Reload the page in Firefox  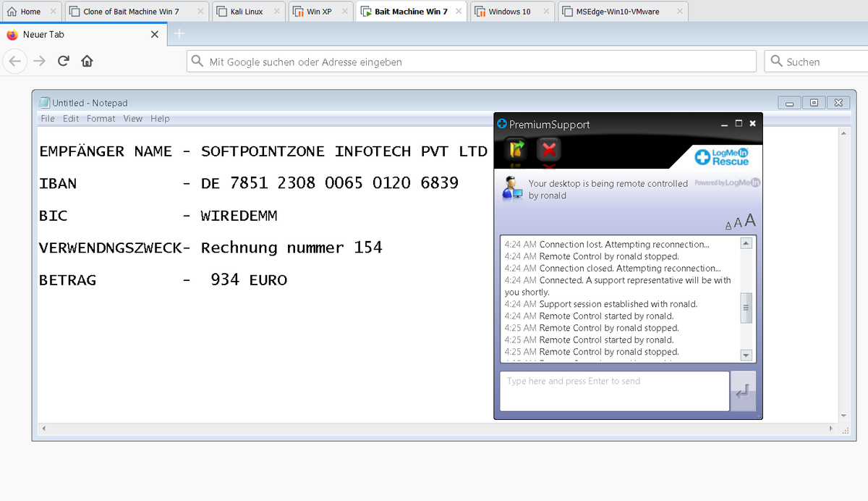click(64, 62)
